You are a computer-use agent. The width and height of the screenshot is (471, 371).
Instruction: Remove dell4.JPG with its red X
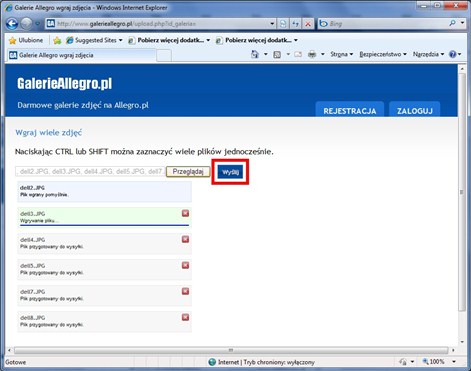(x=185, y=239)
